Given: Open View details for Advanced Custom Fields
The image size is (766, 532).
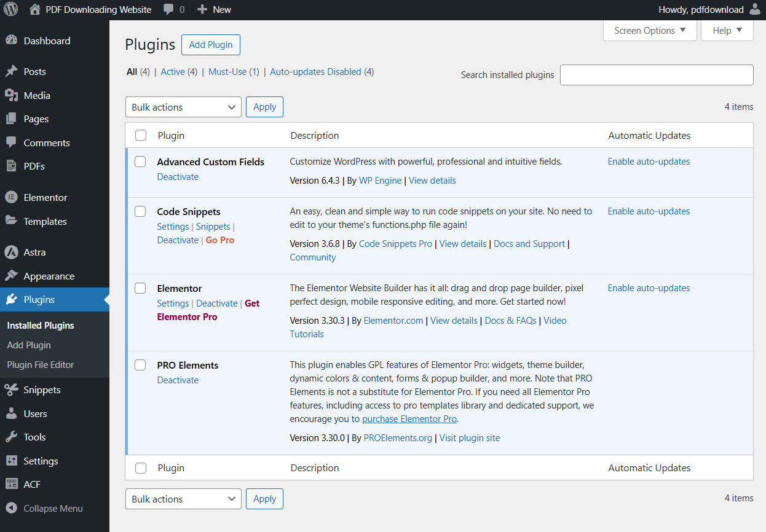Looking at the screenshot, I should click(432, 181).
